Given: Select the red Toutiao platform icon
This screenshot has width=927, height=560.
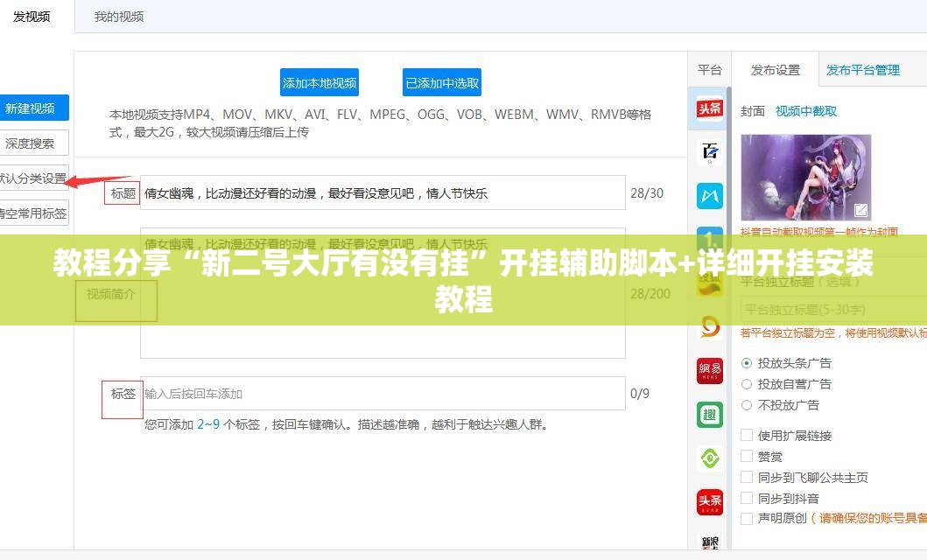Looking at the screenshot, I should point(709,108).
